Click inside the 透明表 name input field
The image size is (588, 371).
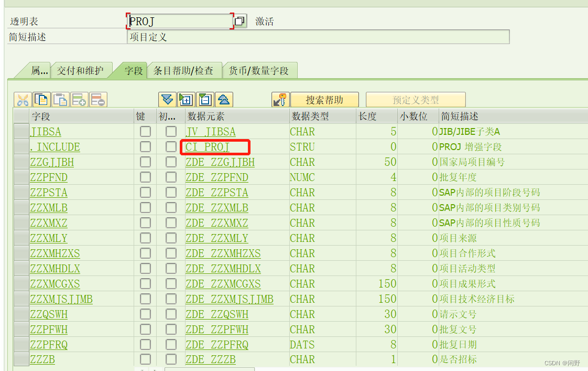[178, 20]
